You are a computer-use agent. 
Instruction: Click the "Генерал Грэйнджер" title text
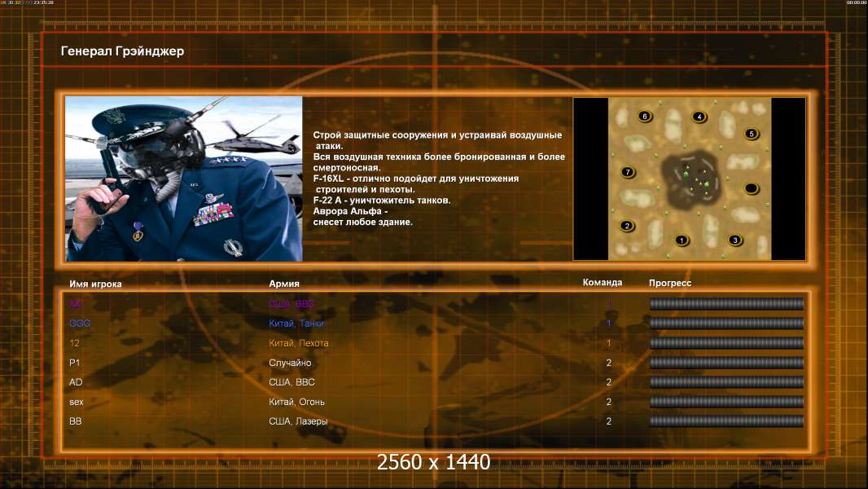click(122, 51)
